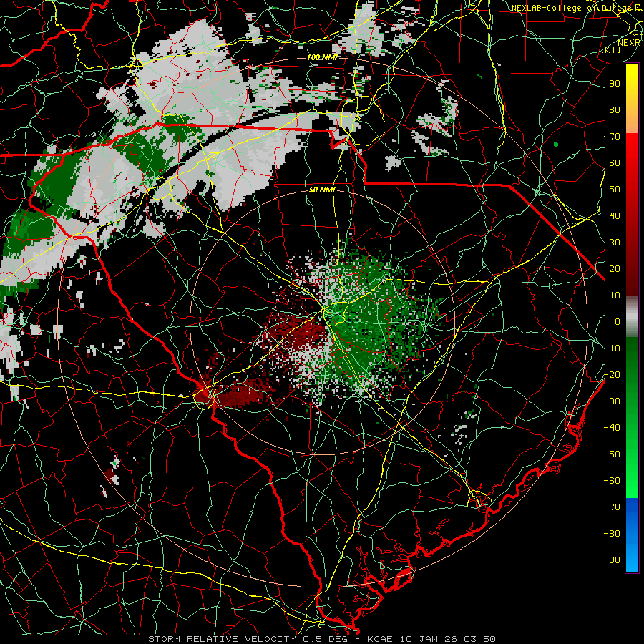The image size is (644, 644).
Task: Click the [KT] units label
Action: coord(611,49)
